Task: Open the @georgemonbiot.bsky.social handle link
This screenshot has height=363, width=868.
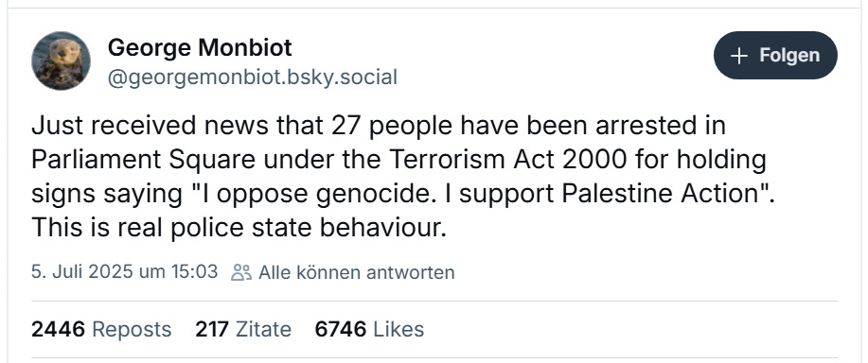Action: 253,78
